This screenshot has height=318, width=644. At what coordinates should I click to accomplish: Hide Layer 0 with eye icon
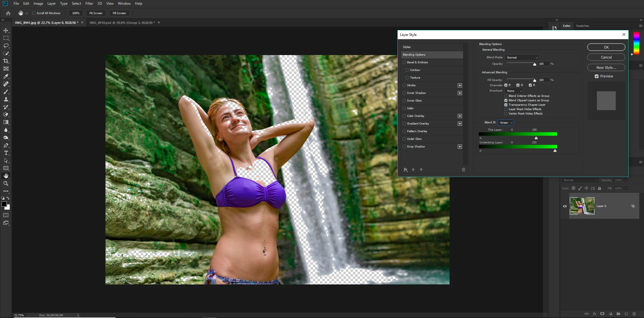point(565,206)
